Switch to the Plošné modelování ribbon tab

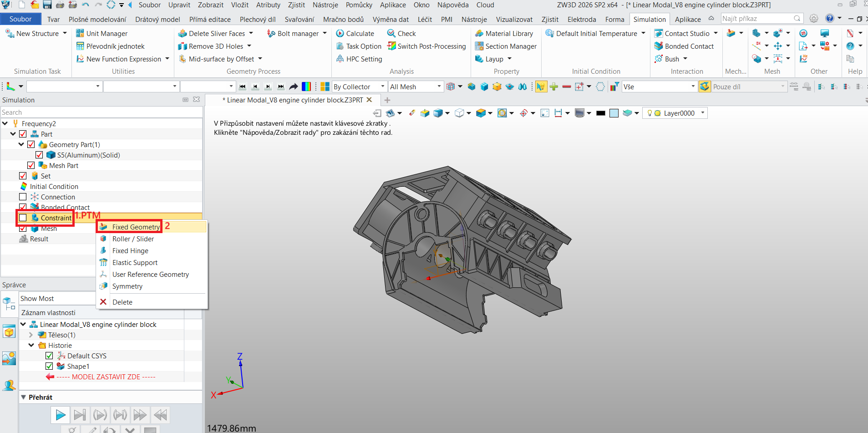pyautogui.click(x=97, y=19)
